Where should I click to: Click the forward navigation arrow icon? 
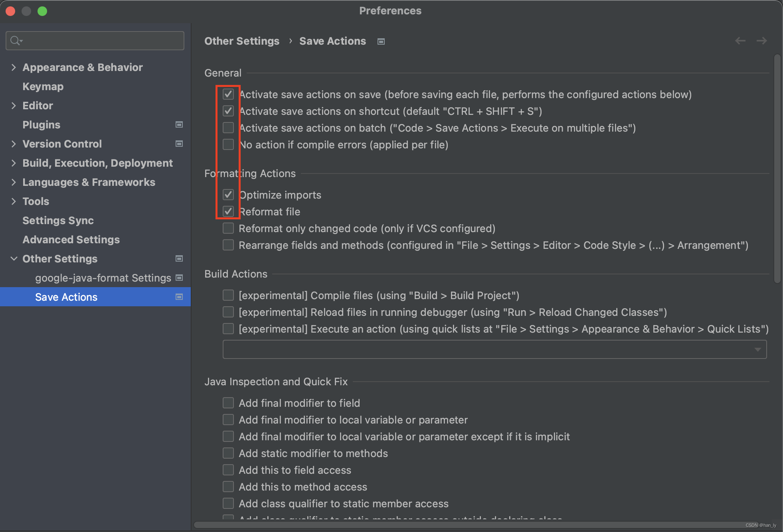761,41
